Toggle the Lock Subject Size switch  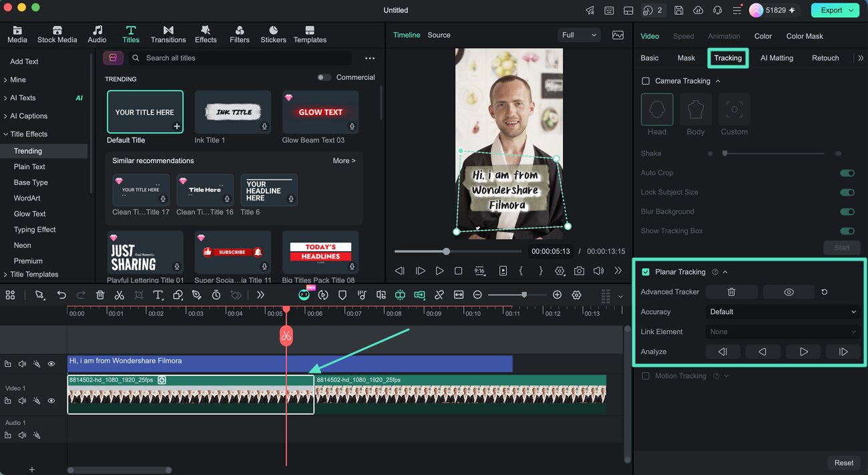pos(847,192)
